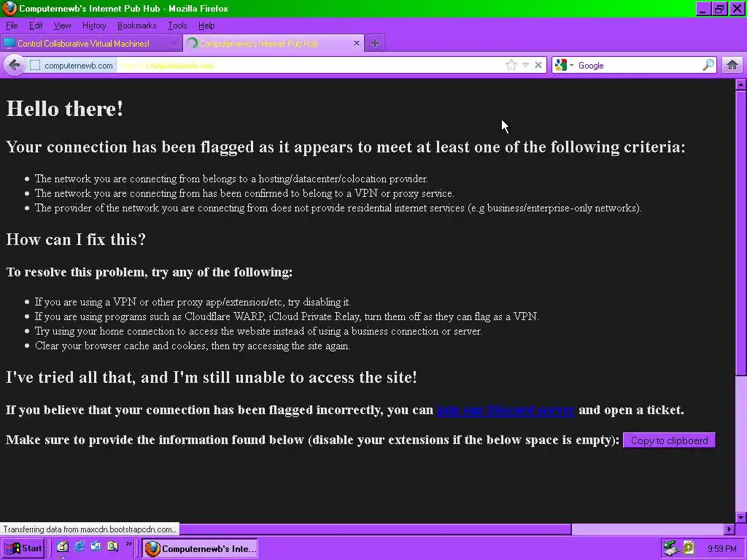Click the 9:59 PM clock
Image resolution: width=747 pixels, height=560 pixels.
coord(721,549)
